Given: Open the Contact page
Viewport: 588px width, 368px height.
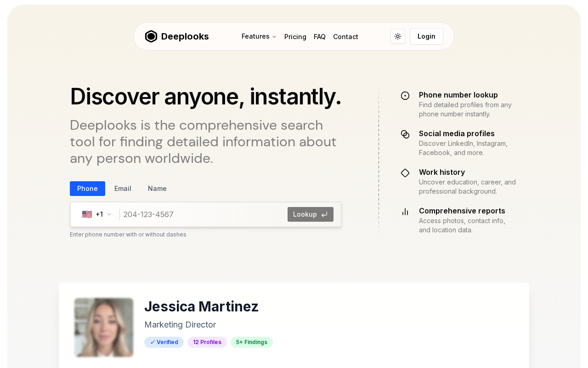Looking at the screenshot, I should (x=345, y=37).
